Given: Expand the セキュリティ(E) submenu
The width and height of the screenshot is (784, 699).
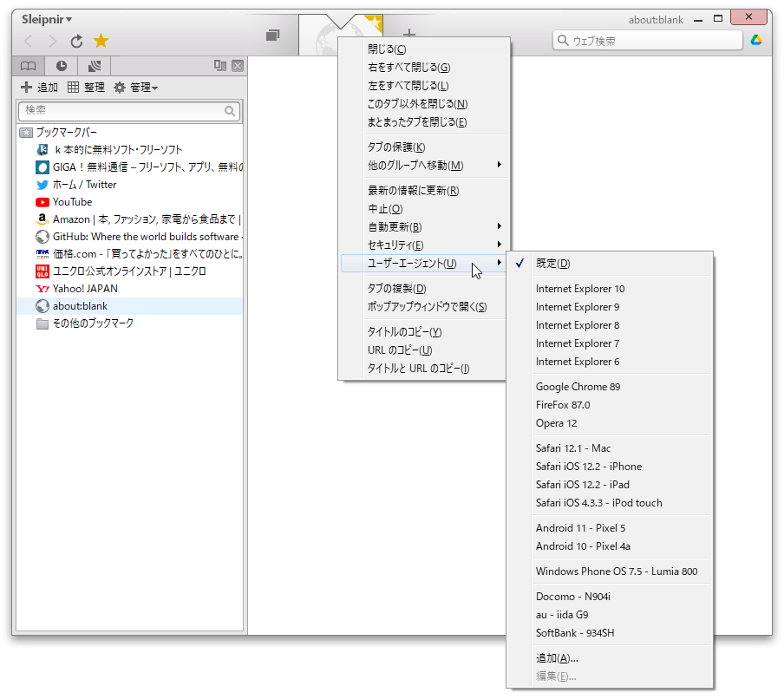Looking at the screenshot, I should 423,245.
